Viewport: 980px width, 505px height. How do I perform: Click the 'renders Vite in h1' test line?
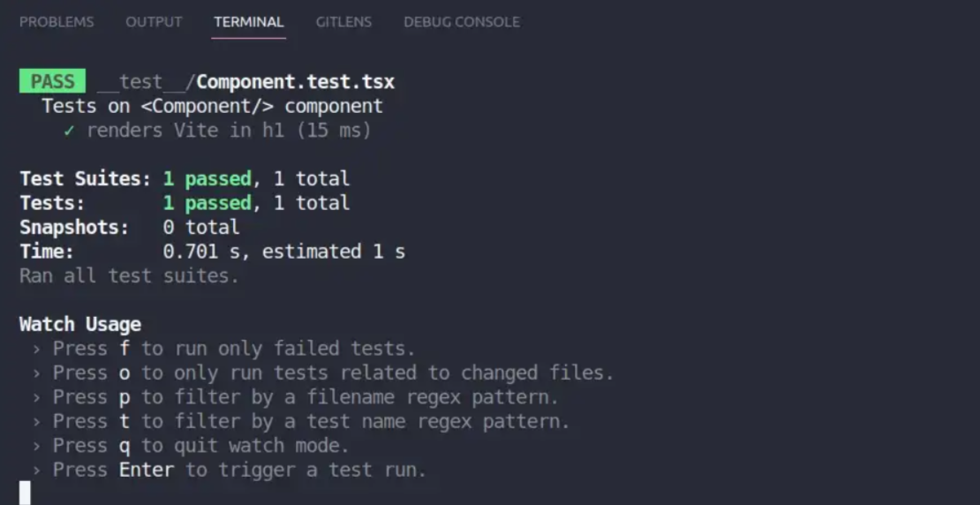pyautogui.click(x=217, y=131)
